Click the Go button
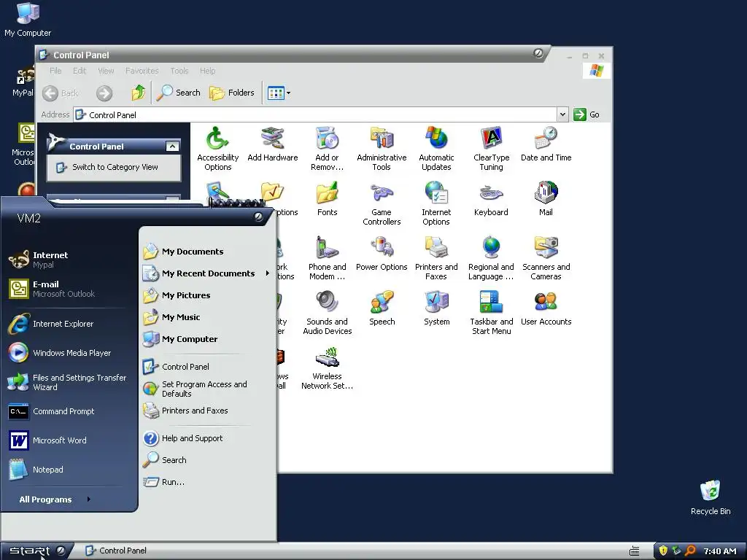This screenshot has width=747, height=560. pos(587,114)
